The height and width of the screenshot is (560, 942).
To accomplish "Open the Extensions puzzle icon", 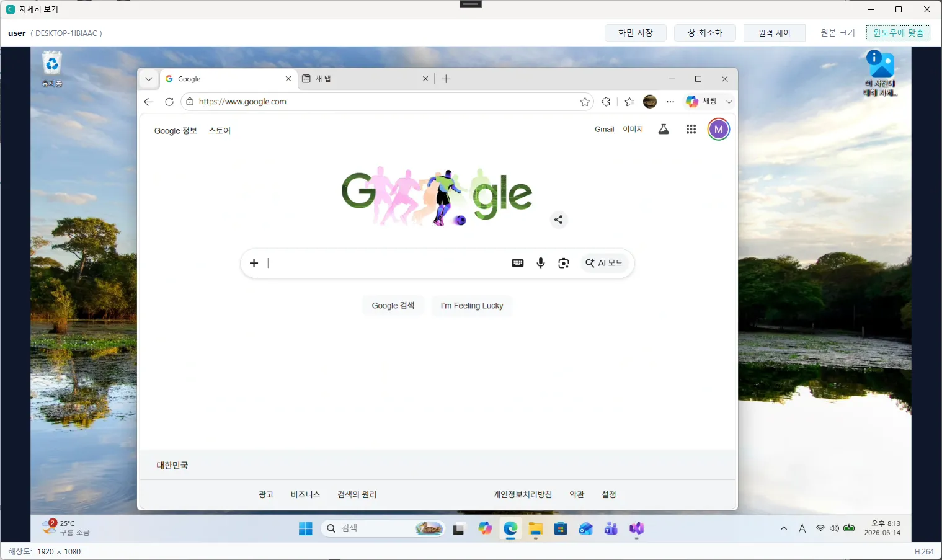I will click(606, 102).
